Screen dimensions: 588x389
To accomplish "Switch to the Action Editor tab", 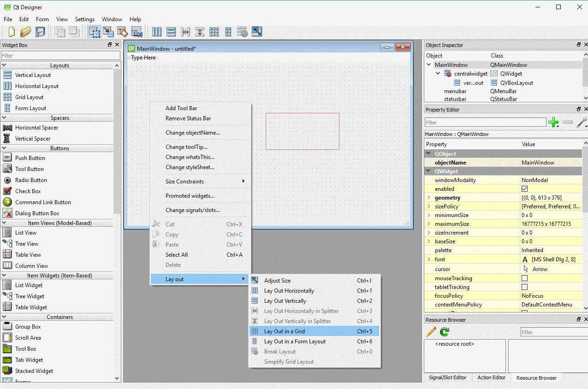I will 491,377.
